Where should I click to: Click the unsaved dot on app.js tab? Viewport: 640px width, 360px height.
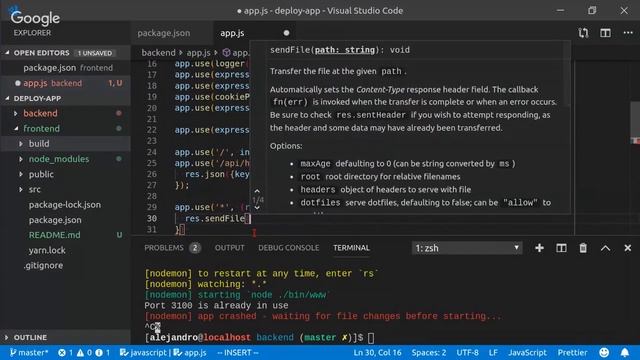(x=287, y=33)
